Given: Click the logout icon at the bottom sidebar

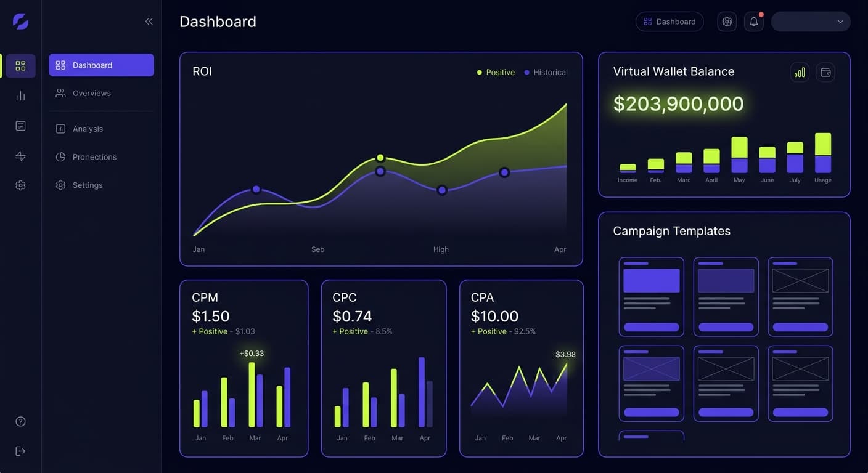Looking at the screenshot, I should pyautogui.click(x=20, y=451).
